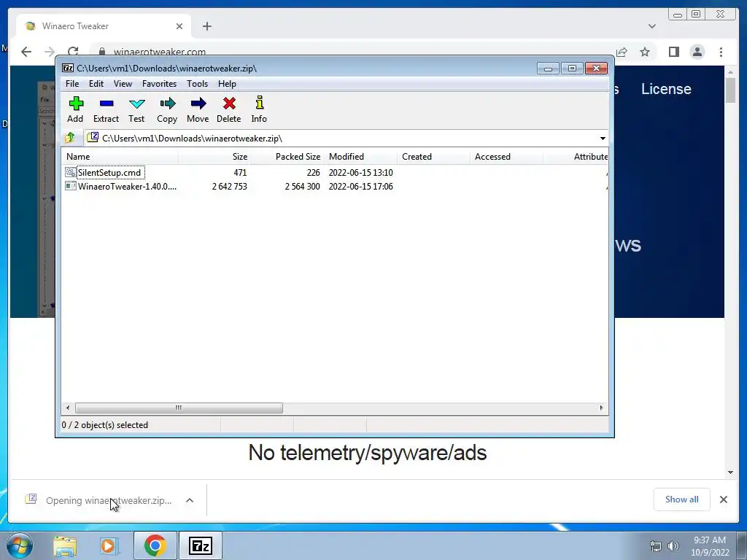747x560 pixels.
Task: Click the Copy toolbar icon
Action: pos(167,104)
